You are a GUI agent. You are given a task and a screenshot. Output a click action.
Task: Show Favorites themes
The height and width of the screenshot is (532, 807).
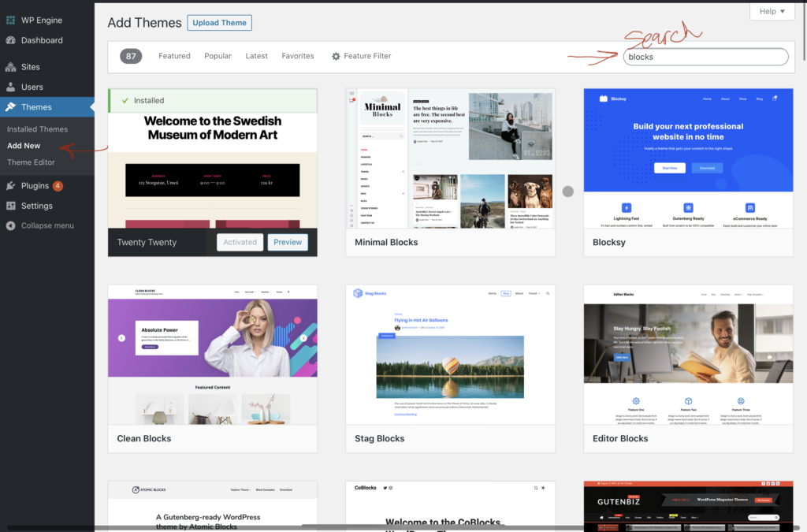tap(297, 56)
